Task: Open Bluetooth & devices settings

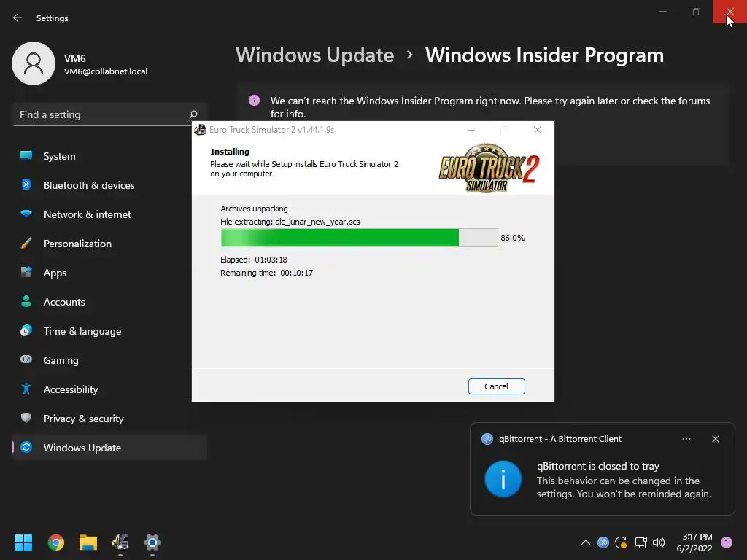Action: (x=109, y=185)
